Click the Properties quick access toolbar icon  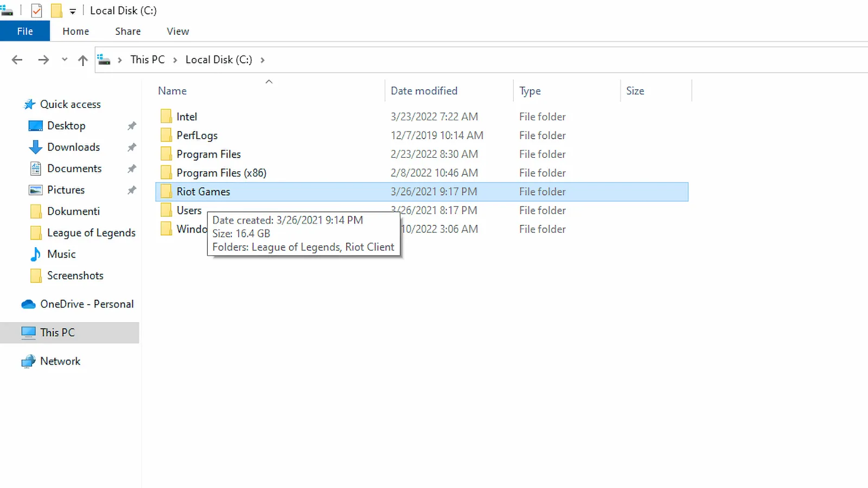tap(36, 10)
